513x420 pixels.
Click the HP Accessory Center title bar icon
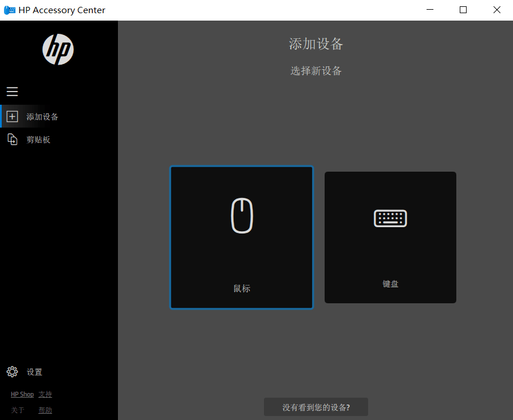point(9,10)
